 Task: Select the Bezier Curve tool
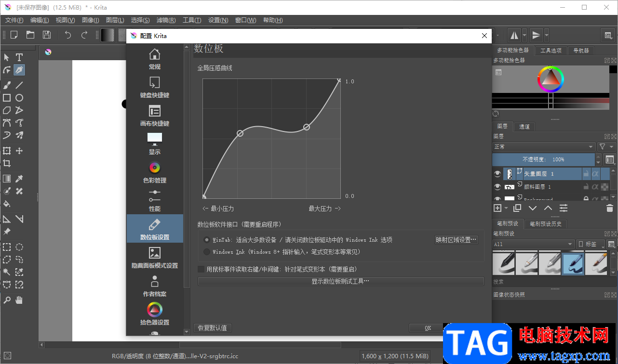point(7,123)
